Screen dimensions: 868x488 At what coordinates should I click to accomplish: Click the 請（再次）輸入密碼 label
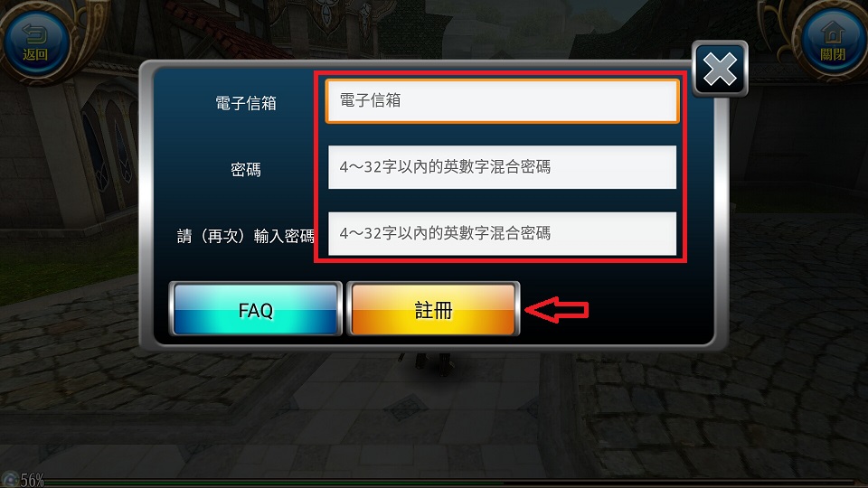[x=245, y=236]
